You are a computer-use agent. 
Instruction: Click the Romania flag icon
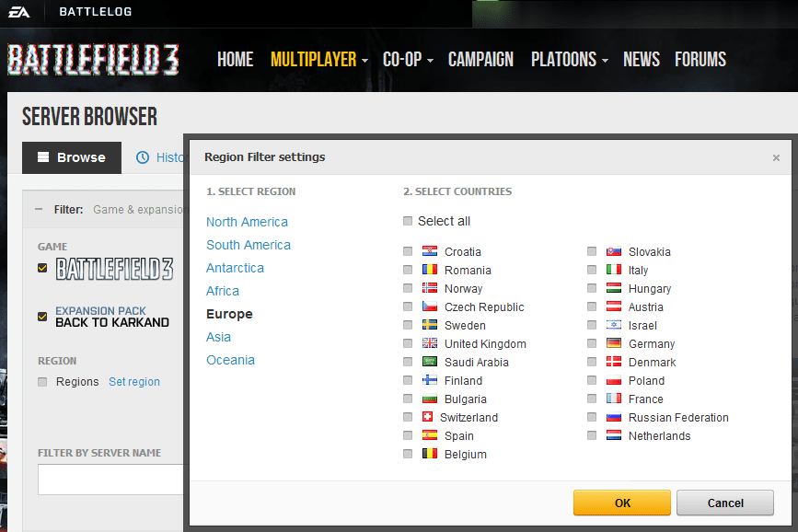click(x=430, y=270)
